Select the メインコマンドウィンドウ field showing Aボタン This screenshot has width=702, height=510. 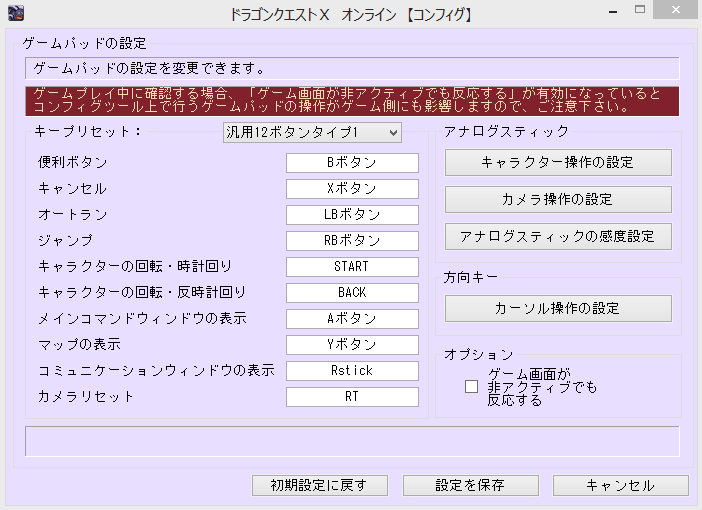[x=352, y=318]
